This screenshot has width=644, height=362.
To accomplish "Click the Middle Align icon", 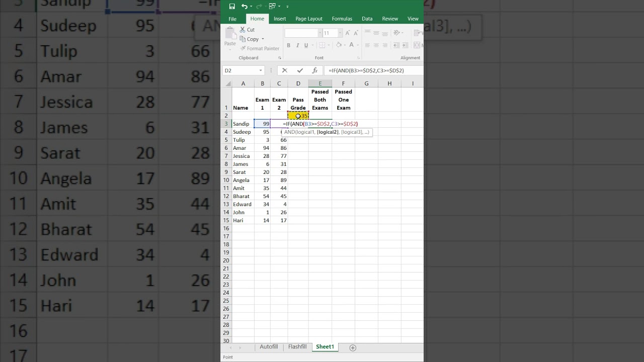I will pyautogui.click(x=376, y=33).
